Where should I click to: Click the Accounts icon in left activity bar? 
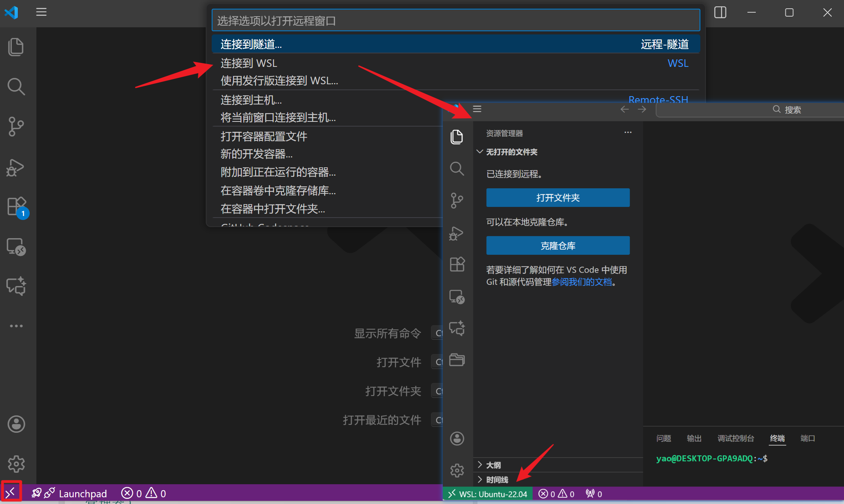pos(16,424)
